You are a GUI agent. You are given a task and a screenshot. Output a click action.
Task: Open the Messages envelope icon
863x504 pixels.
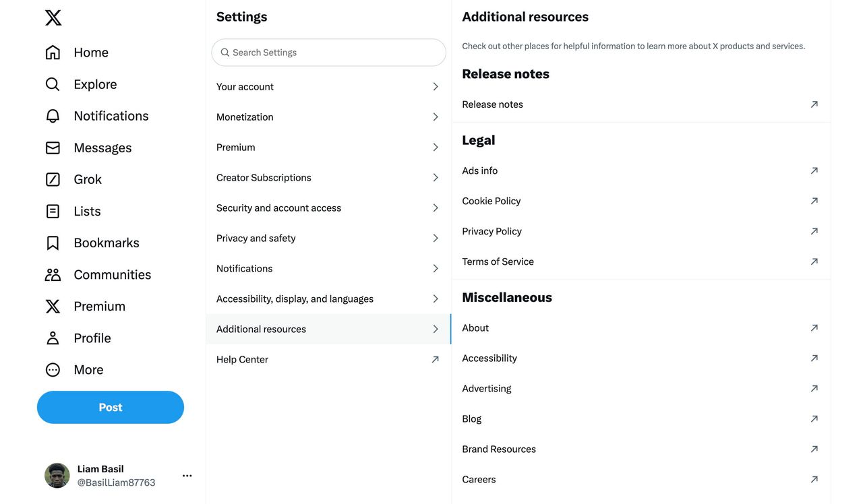[53, 148]
